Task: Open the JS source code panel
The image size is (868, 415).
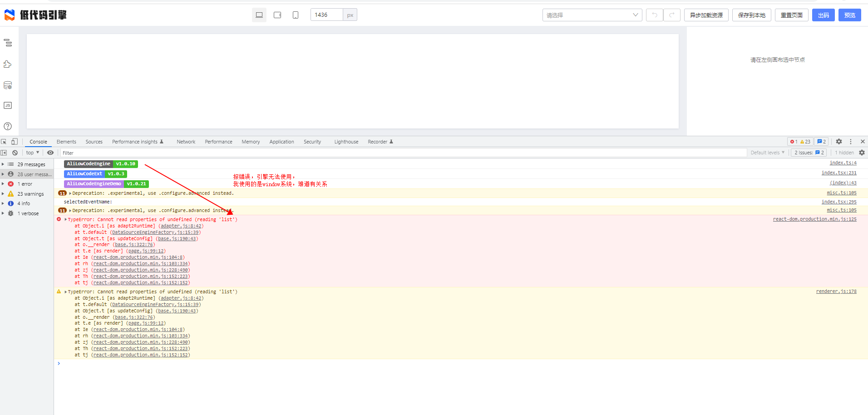Action: coord(8,105)
